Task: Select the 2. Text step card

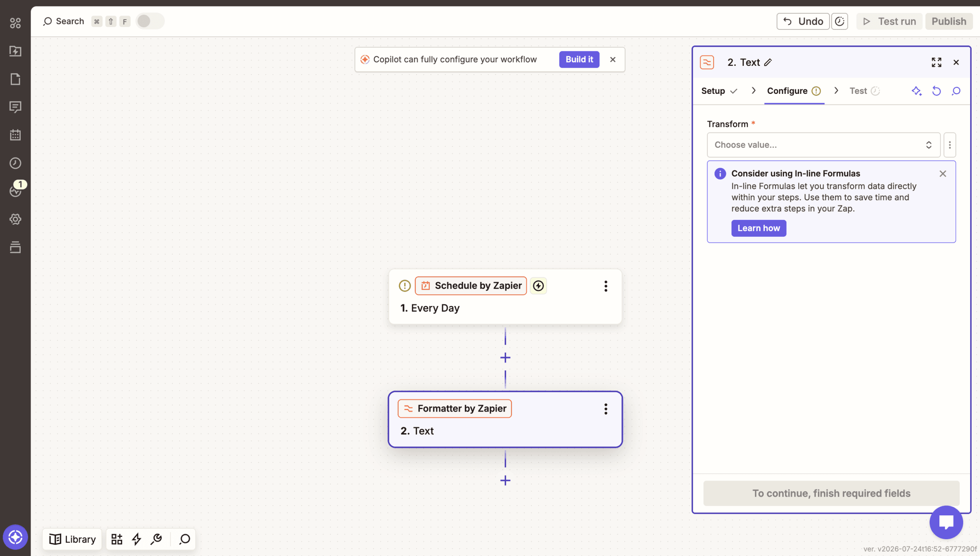Action: pyautogui.click(x=505, y=419)
